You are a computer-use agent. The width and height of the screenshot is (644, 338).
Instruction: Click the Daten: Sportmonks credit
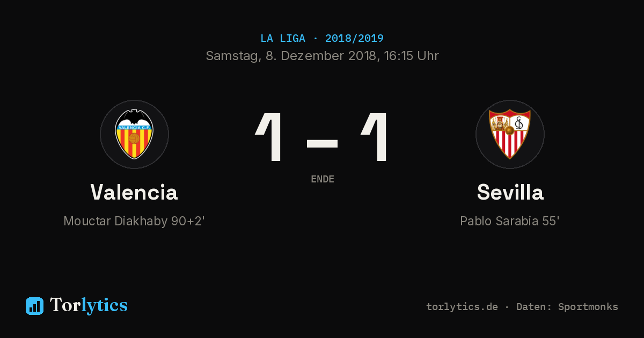coord(567,307)
